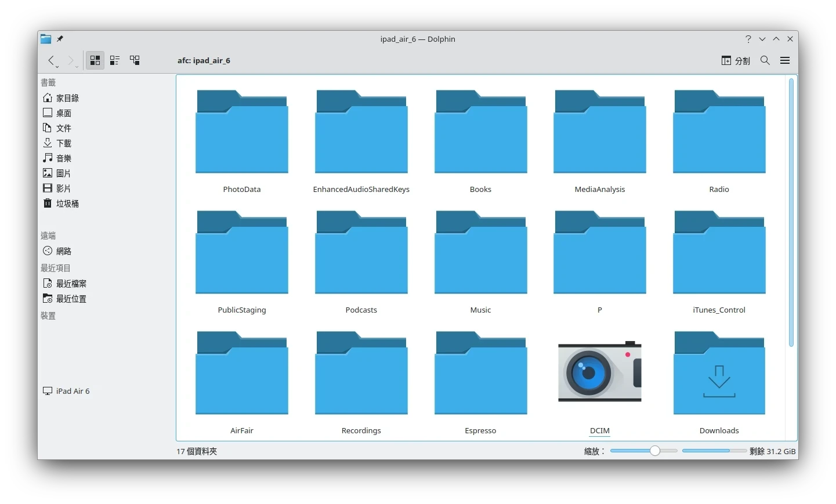Open the hamburger menu
Image resolution: width=836 pixels, height=504 pixels.
coord(785,60)
